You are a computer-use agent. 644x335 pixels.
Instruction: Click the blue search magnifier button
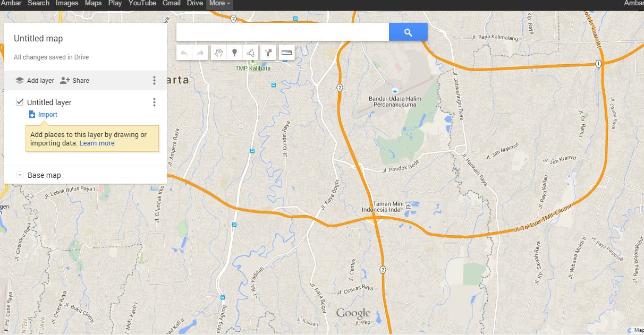pos(408,32)
